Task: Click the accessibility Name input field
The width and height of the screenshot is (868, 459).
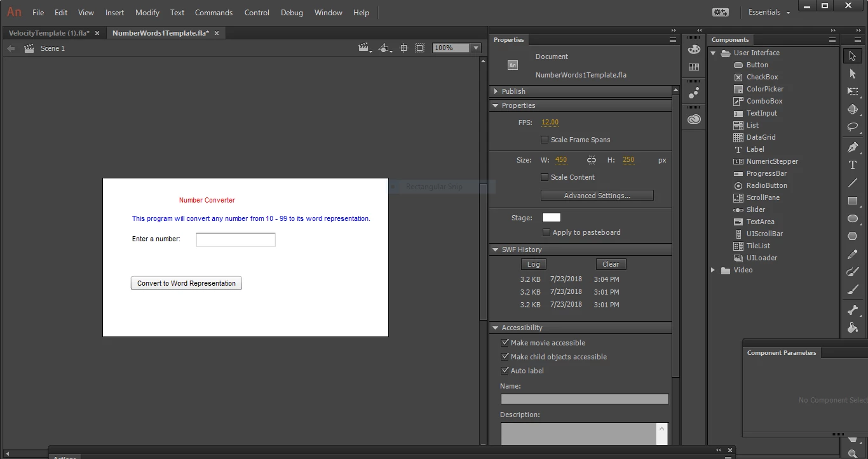Action: point(585,399)
